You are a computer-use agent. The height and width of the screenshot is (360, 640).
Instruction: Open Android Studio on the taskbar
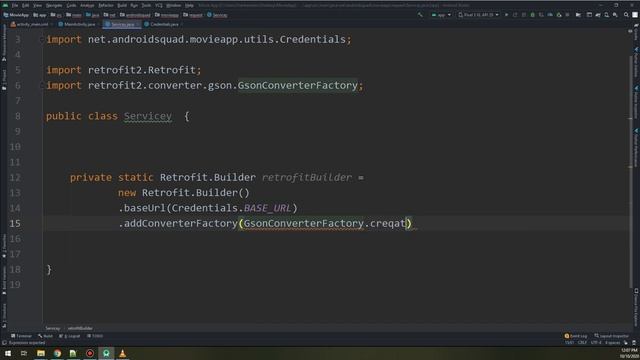[x=106, y=353]
